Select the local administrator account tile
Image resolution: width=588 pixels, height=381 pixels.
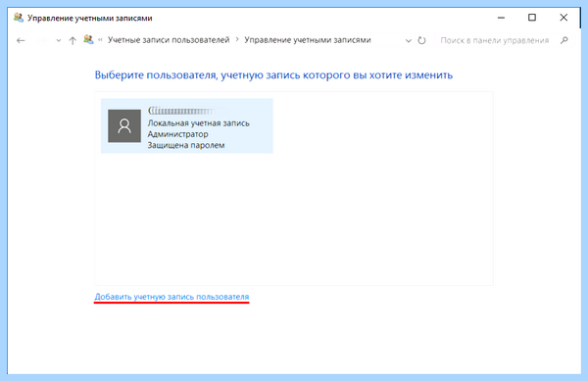coord(187,126)
